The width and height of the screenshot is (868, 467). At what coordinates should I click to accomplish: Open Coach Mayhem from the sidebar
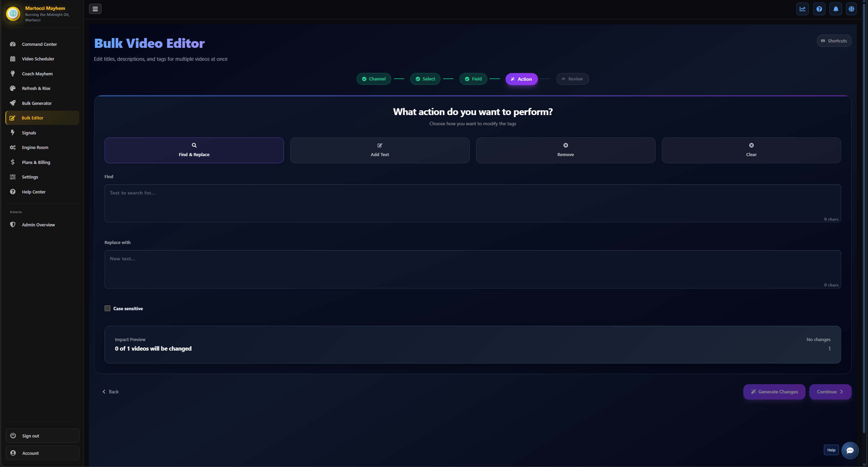click(x=37, y=73)
